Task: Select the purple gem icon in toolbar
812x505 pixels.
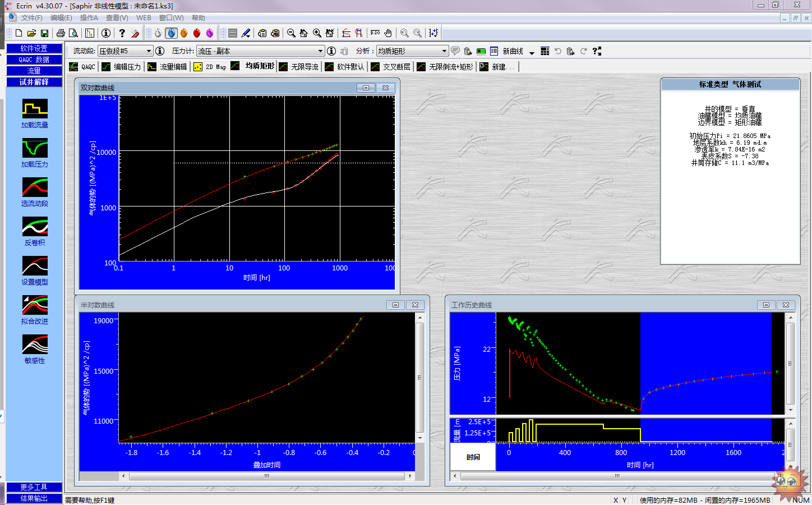Action: point(210,33)
